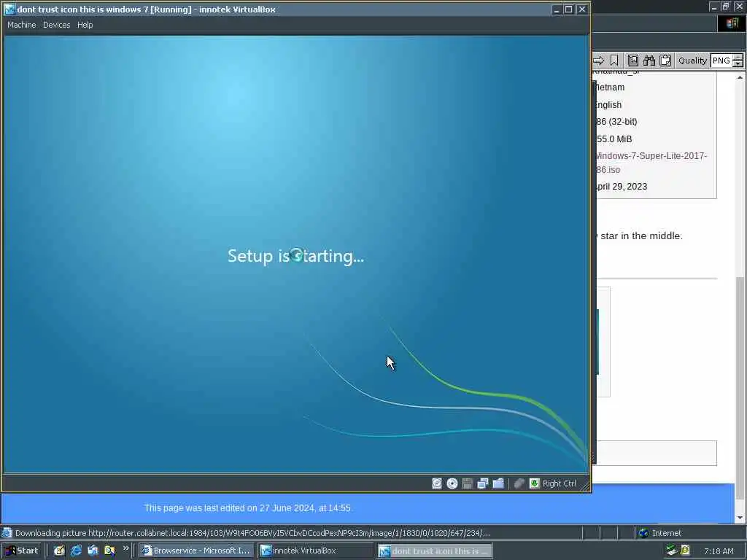The height and width of the screenshot is (560, 747).
Task: Open the Devices menu in VirtualBox
Action: [x=56, y=25]
